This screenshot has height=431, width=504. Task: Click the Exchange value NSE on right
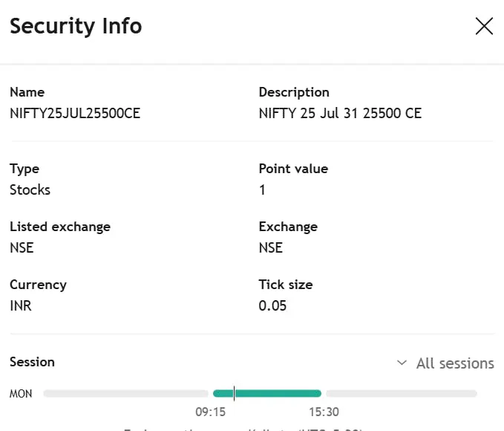coord(270,247)
